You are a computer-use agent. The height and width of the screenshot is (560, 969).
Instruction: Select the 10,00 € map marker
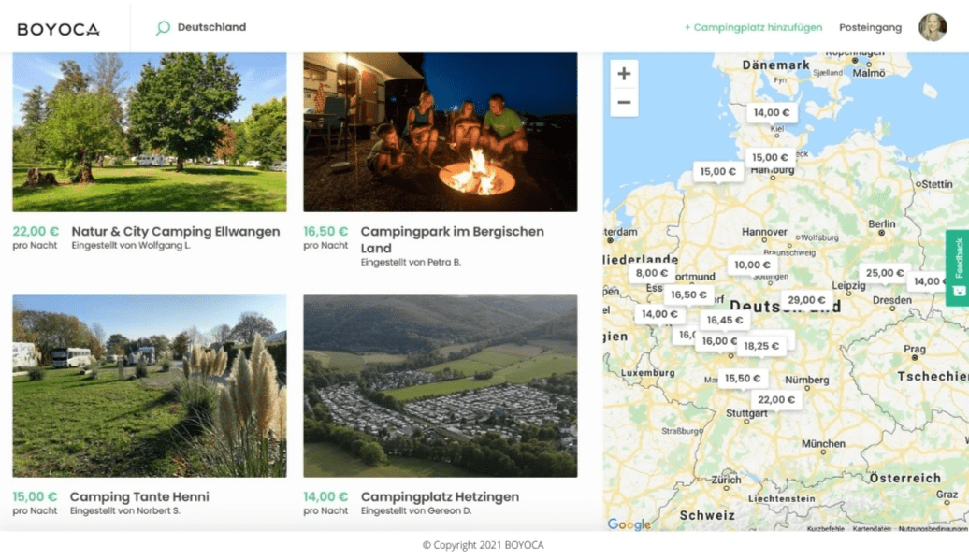tap(752, 265)
